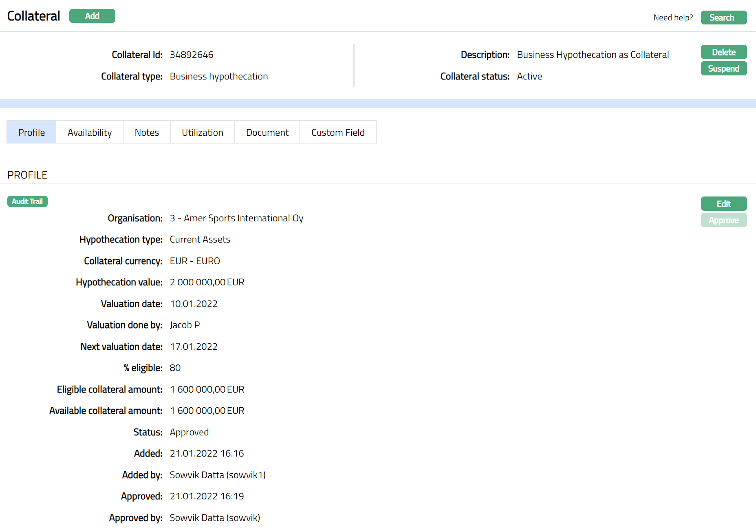
Task: Click the hypothecation value 2 000 000,00 EUR
Action: tap(207, 283)
